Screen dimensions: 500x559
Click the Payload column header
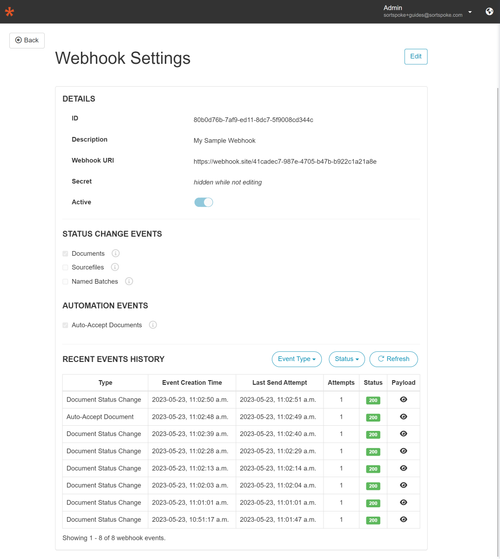403,383
